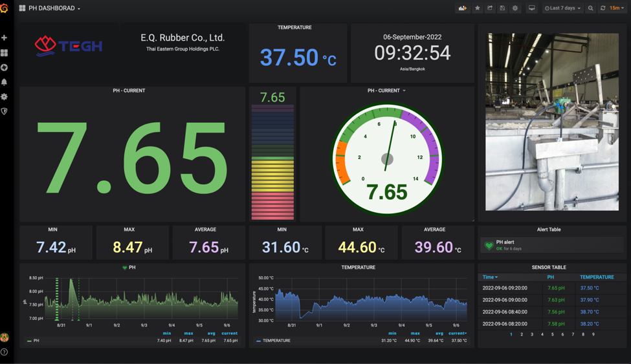Open dashboard settings gear in top toolbar
631x364 pixels.
(515, 8)
